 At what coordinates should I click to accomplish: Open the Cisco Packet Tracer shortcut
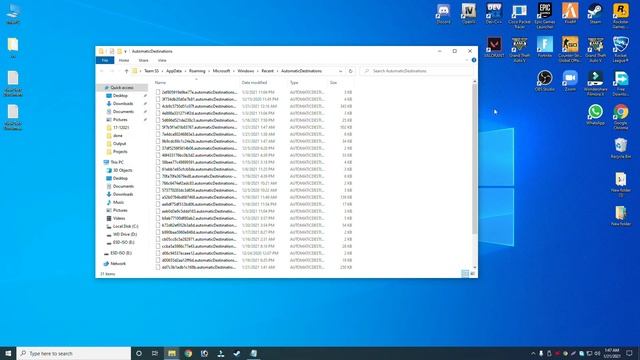[x=519, y=16]
